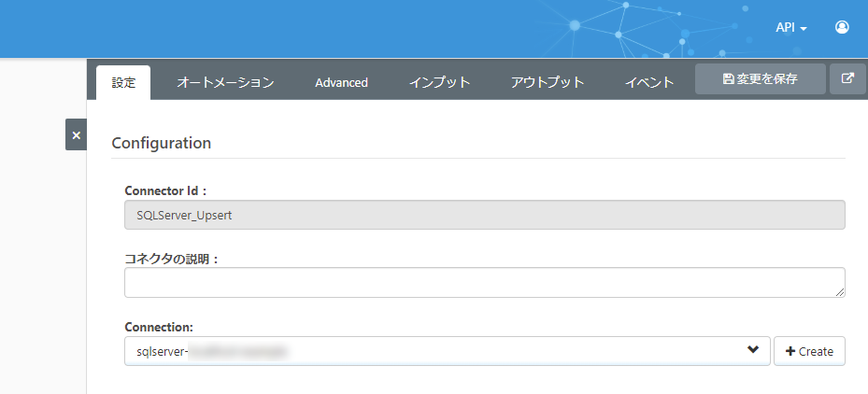Switch to the 設定 tab
The width and height of the screenshot is (868, 394).
123,82
